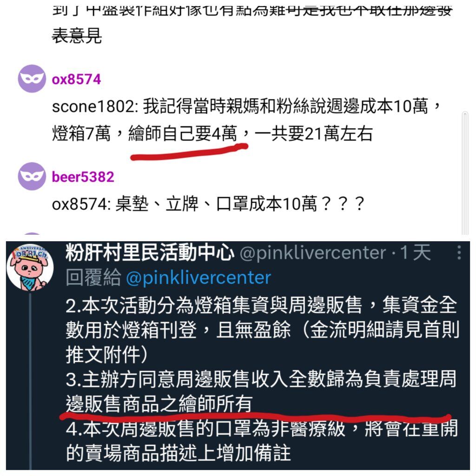Click the tweet paragraph starting 3.主辦方同意周邊販售
This screenshot has height=476, width=476.
[261, 391]
